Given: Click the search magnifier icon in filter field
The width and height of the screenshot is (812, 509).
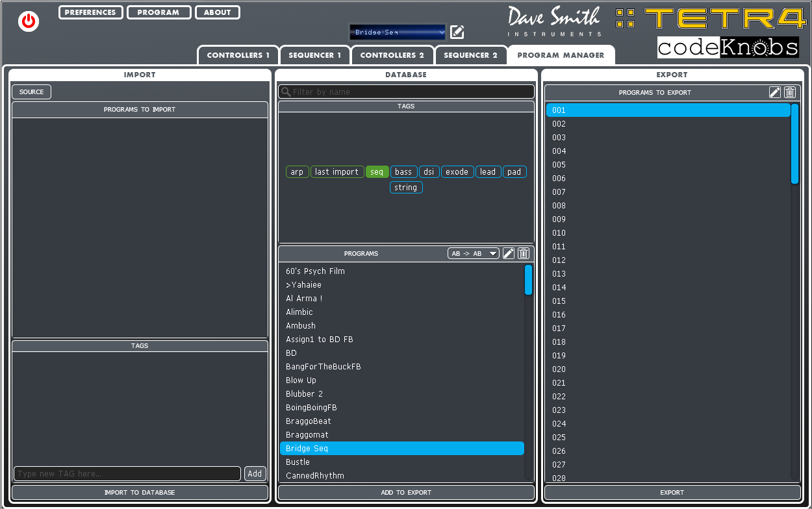Looking at the screenshot, I should [x=286, y=92].
